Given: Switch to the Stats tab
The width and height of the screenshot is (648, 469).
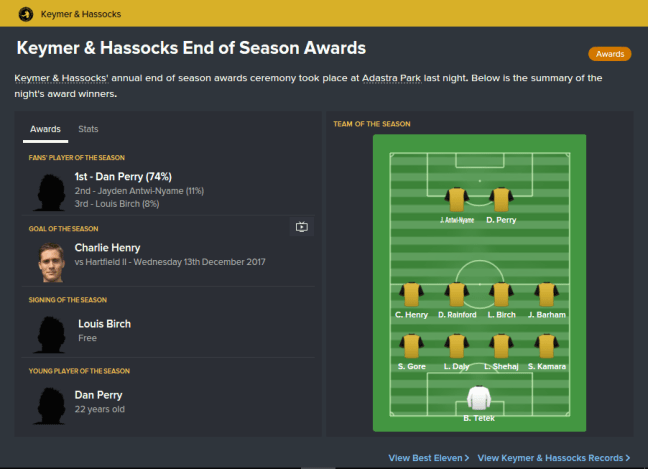Looking at the screenshot, I should (88, 129).
